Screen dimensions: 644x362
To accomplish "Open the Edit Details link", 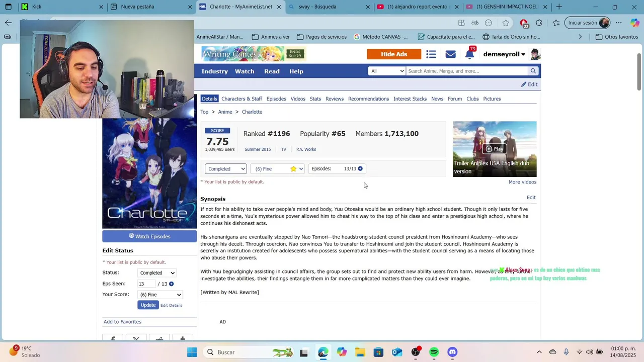I will point(172,306).
